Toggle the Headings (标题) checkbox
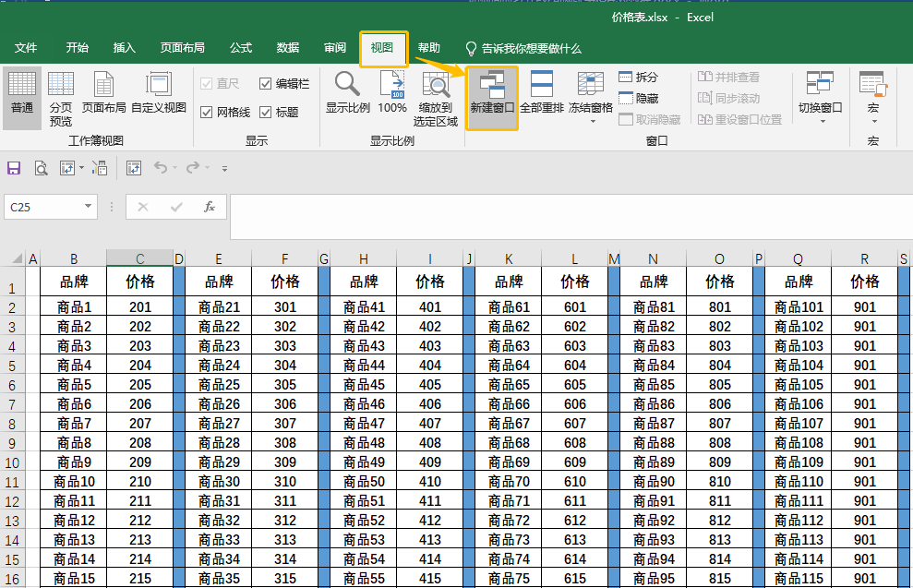This screenshot has height=588, width=913. coord(266,112)
